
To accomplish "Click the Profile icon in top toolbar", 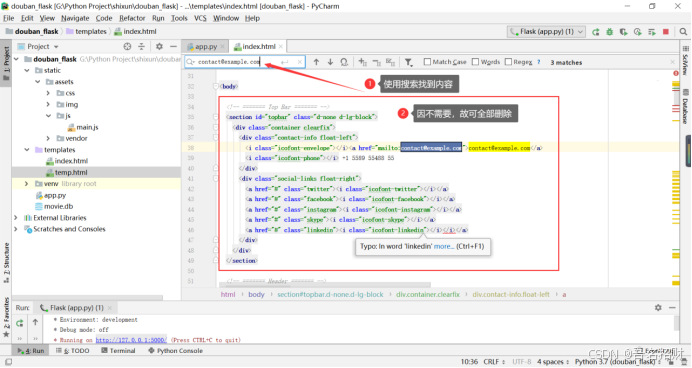I will (637, 32).
